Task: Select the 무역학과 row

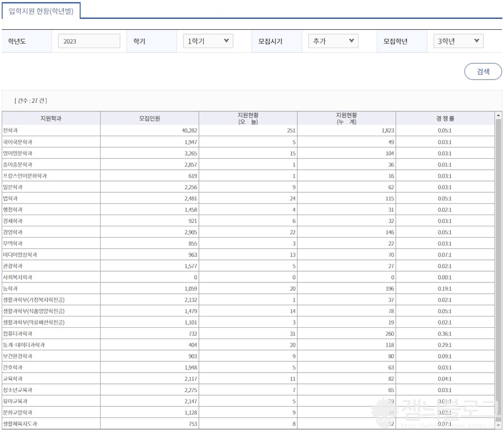Action: point(248,243)
